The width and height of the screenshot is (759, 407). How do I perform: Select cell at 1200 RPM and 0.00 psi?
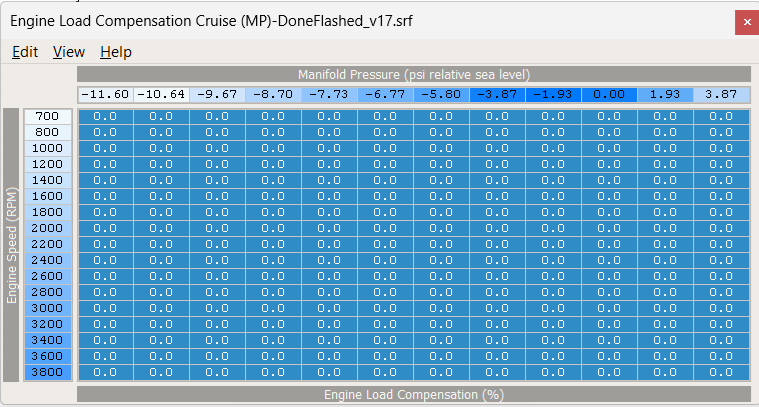tap(609, 164)
